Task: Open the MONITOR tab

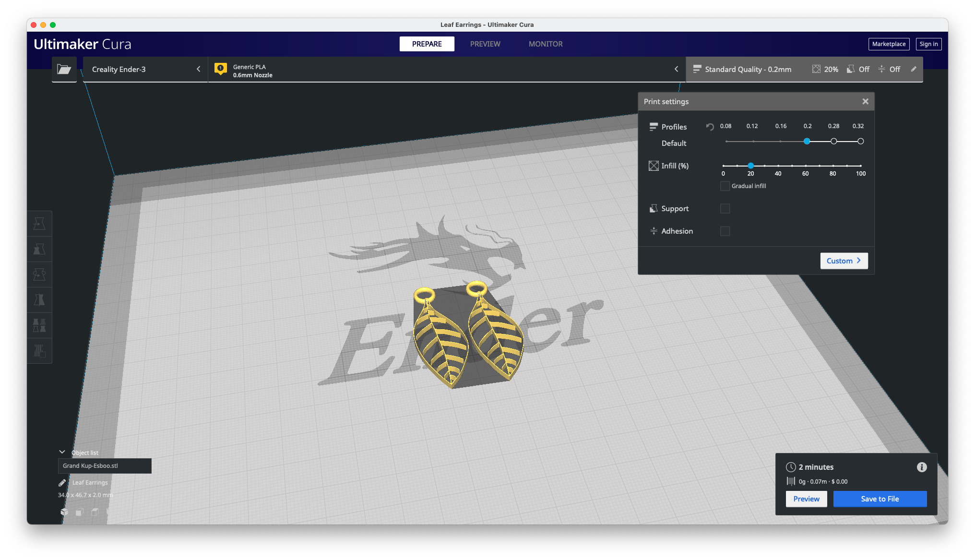Action: 546,44
